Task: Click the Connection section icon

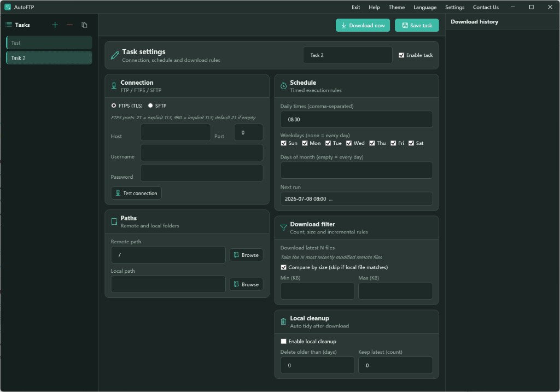Action: point(114,86)
